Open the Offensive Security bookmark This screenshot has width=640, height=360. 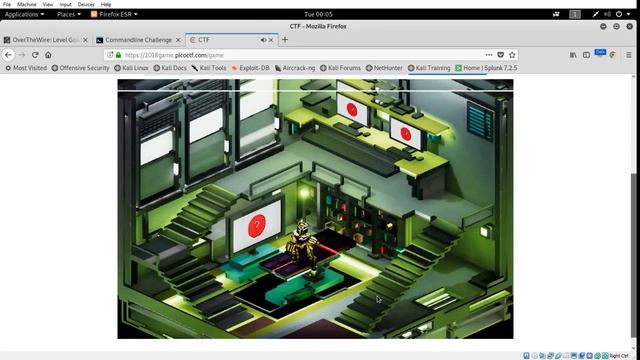80,68
